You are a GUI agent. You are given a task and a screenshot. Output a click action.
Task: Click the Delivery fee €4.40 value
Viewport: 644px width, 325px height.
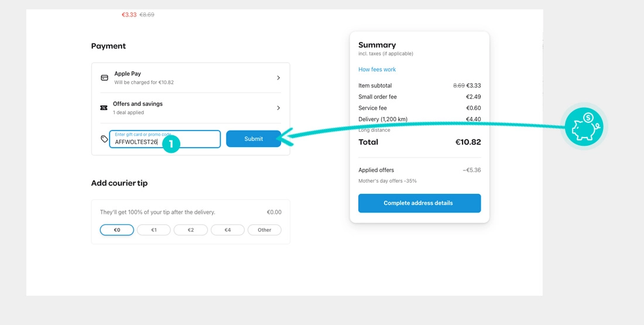473,119
